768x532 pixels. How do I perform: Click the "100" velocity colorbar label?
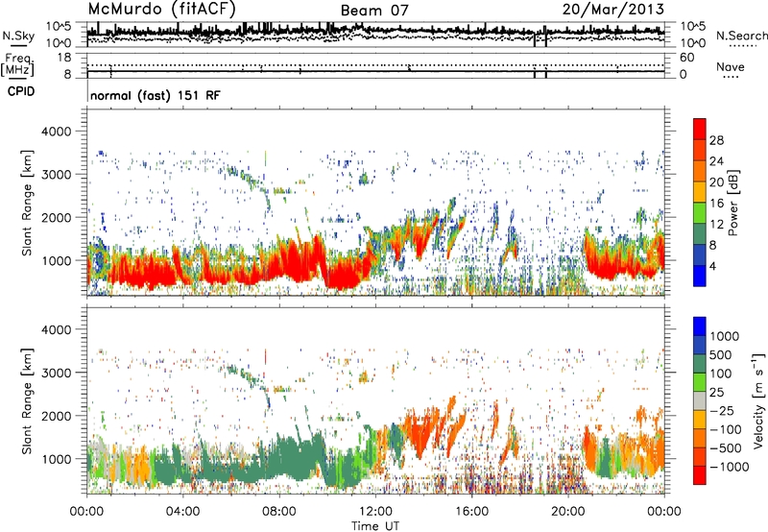click(x=720, y=374)
